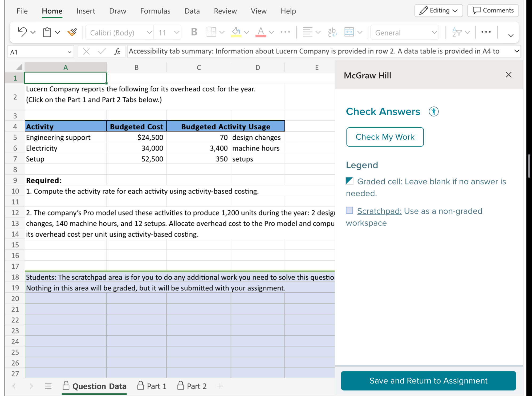
Task: Click the Wrap Text icon
Action: [332, 32]
